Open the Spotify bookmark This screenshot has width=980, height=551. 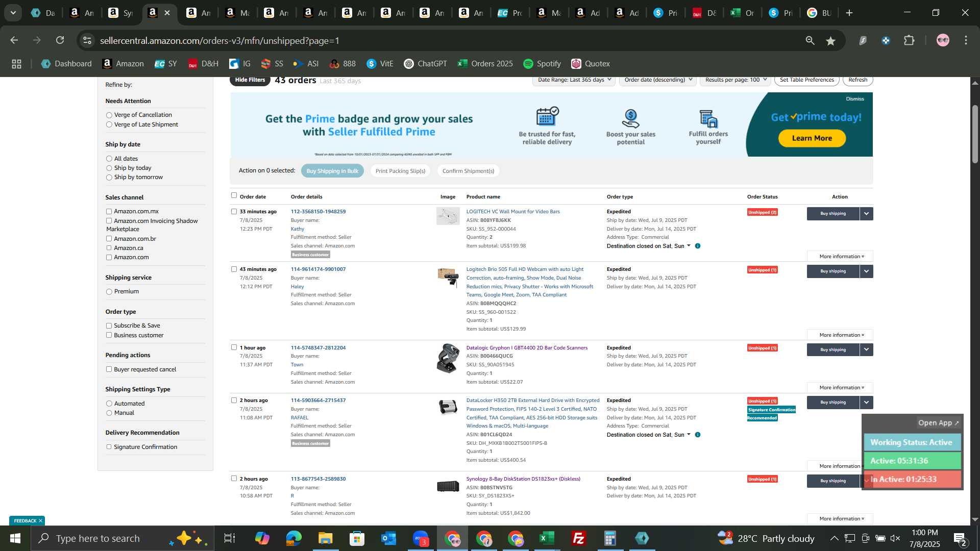(542, 64)
